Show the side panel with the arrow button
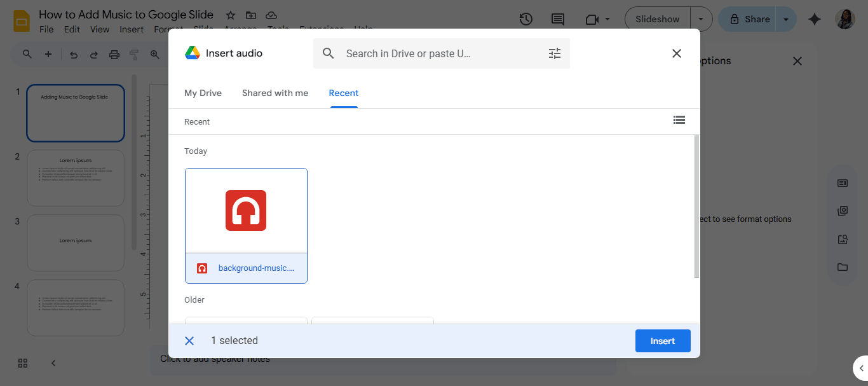 (x=861, y=368)
